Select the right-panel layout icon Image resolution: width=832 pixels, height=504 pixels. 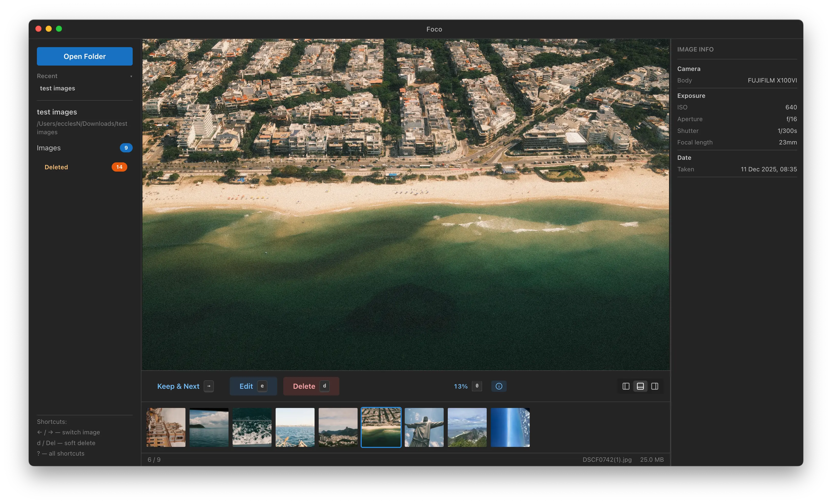[x=655, y=386]
